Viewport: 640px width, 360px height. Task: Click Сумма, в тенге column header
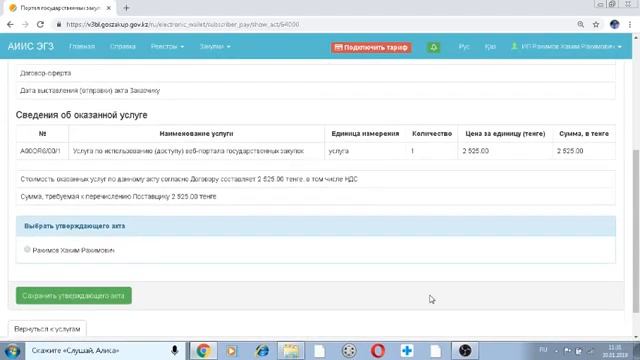coord(584,133)
